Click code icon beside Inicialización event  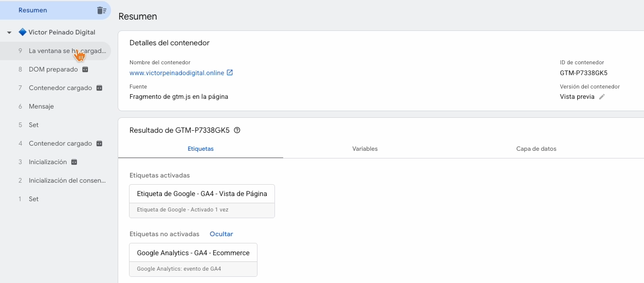tap(74, 162)
